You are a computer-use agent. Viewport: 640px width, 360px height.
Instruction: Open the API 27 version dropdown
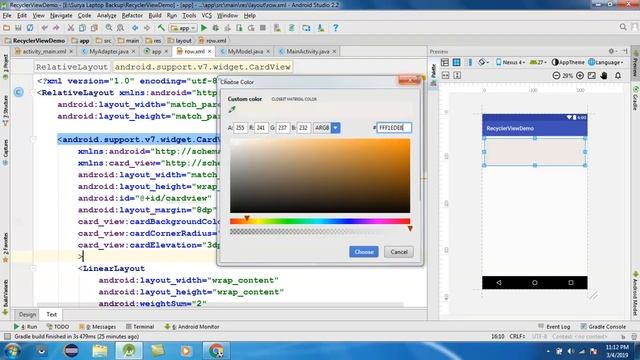[538, 62]
